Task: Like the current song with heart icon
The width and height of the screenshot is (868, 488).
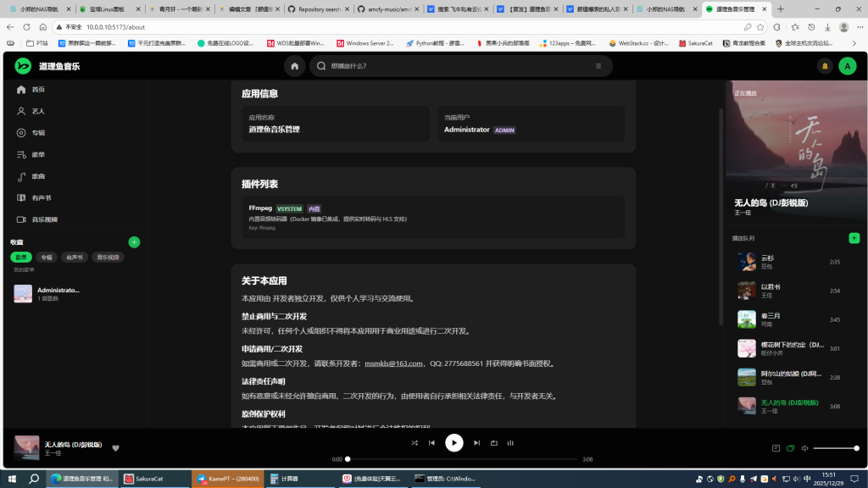Action: (116, 448)
